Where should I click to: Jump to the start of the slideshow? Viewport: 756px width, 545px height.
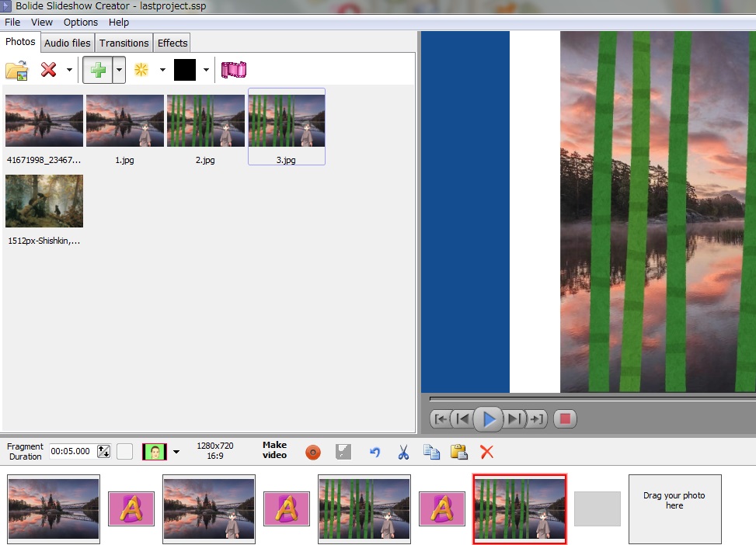click(x=441, y=418)
